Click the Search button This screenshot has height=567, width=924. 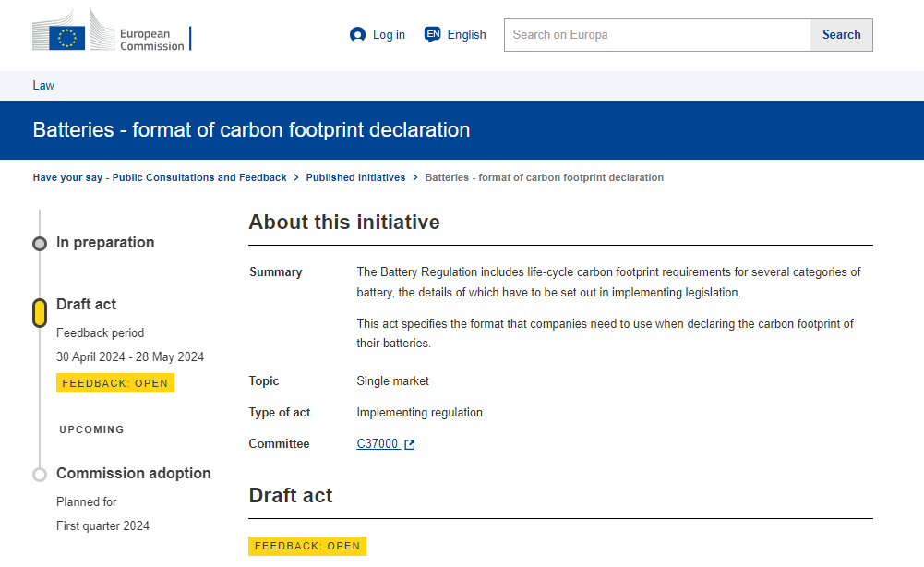point(842,35)
